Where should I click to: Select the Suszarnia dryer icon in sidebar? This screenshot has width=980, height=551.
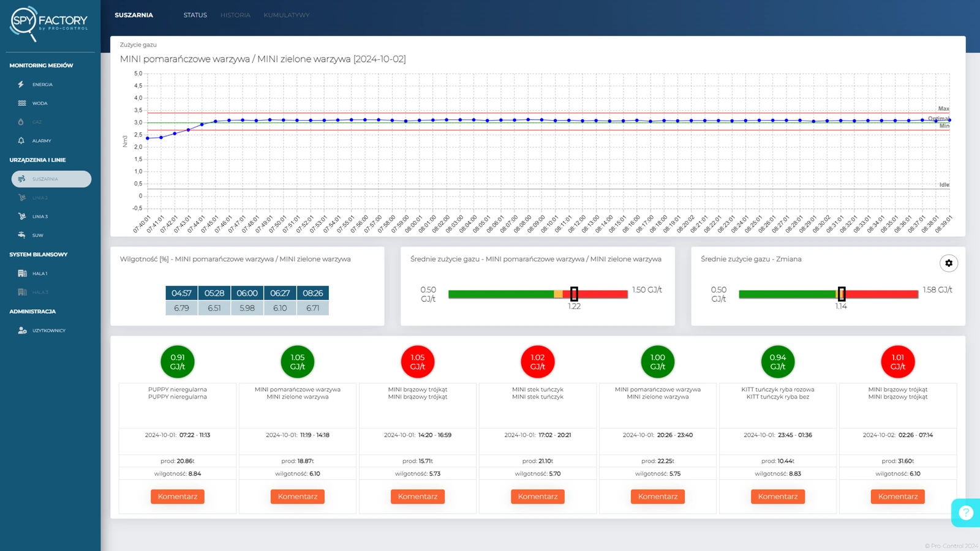21,179
